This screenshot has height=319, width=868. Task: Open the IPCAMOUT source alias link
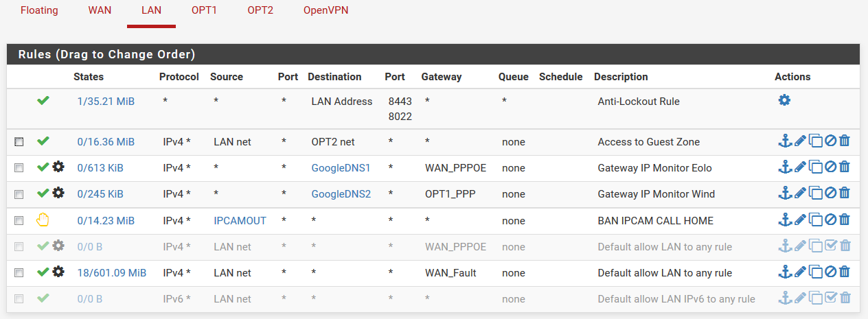pyautogui.click(x=240, y=221)
